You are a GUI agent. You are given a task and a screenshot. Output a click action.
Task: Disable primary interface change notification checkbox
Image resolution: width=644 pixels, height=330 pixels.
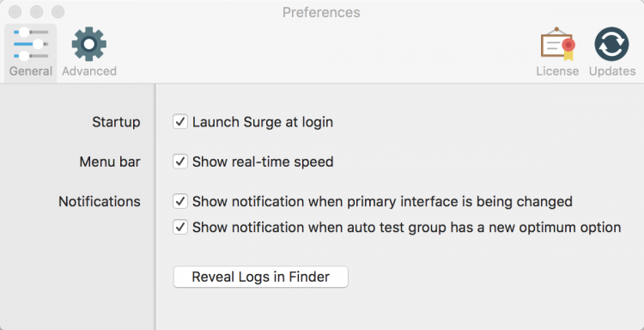pos(180,201)
